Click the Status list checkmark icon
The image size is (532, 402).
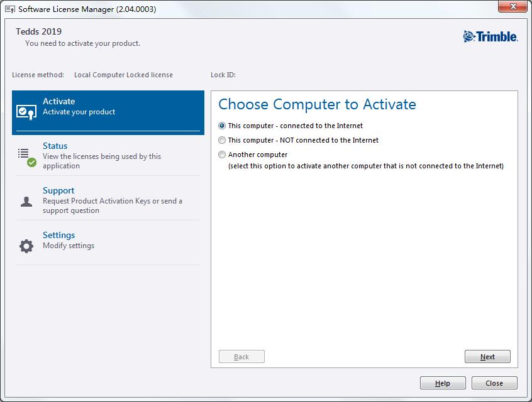pyautogui.click(x=27, y=157)
